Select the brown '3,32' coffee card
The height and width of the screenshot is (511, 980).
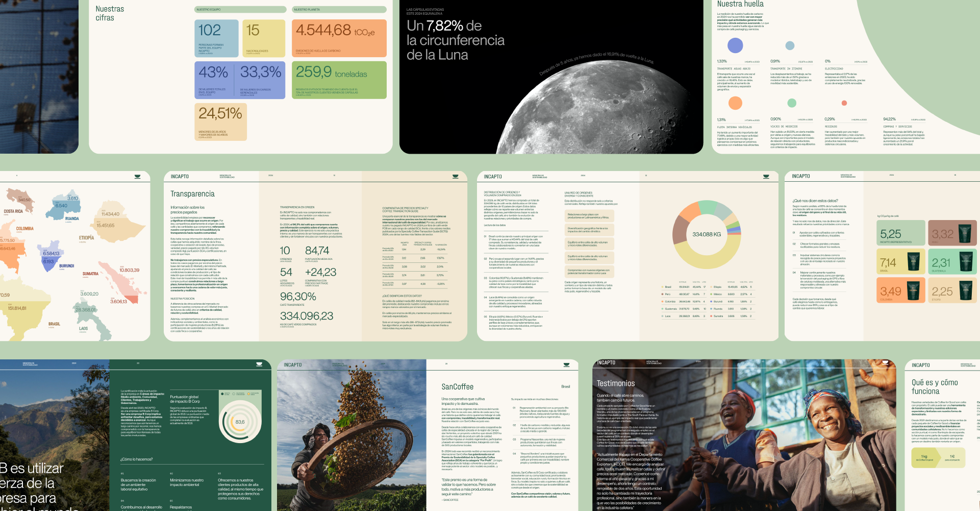click(952, 233)
